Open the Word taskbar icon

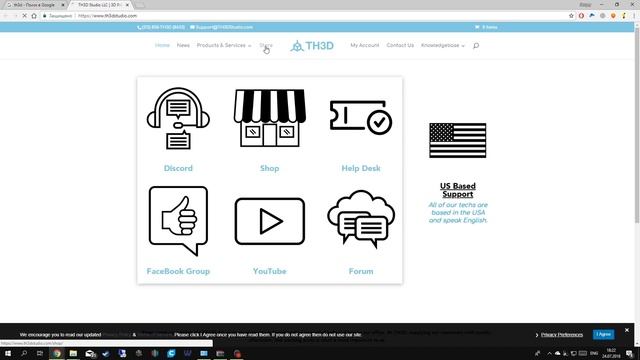pyautogui.click(x=187, y=353)
